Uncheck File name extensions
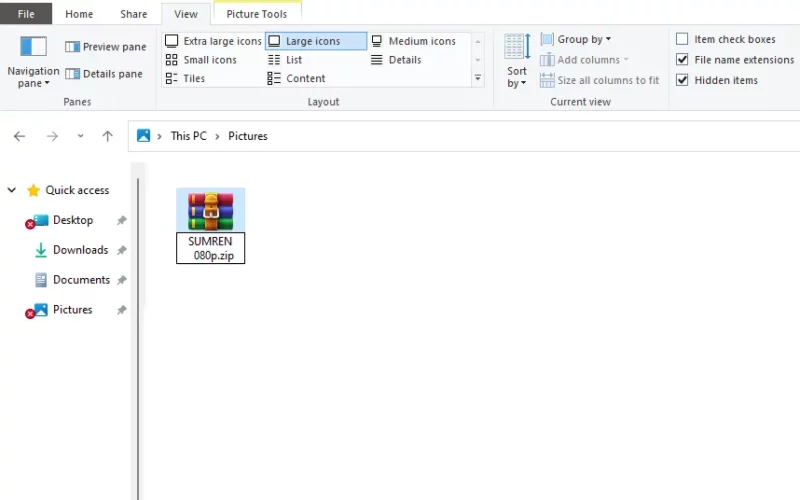This screenshot has height=500, width=800. (682, 60)
